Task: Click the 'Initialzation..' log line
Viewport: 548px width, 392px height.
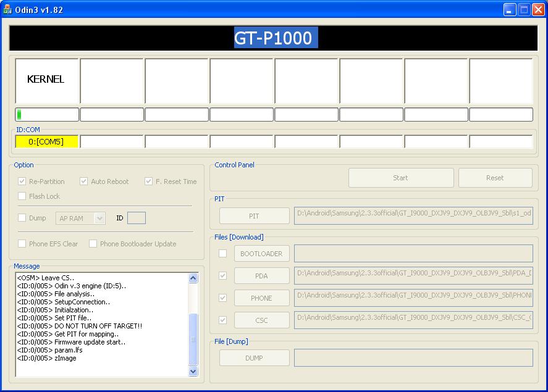Action: (55, 310)
